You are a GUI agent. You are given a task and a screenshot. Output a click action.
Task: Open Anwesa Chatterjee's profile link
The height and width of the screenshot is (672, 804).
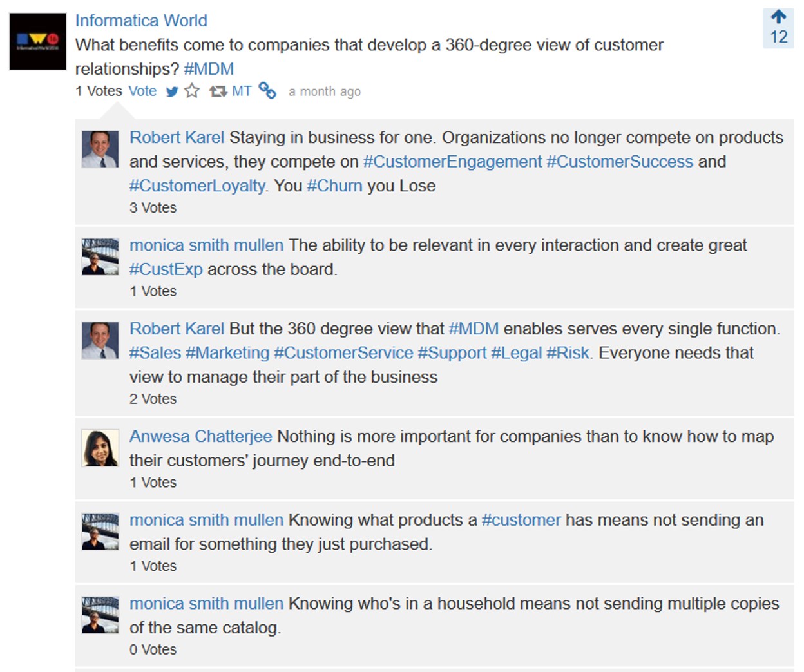(201, 436)
